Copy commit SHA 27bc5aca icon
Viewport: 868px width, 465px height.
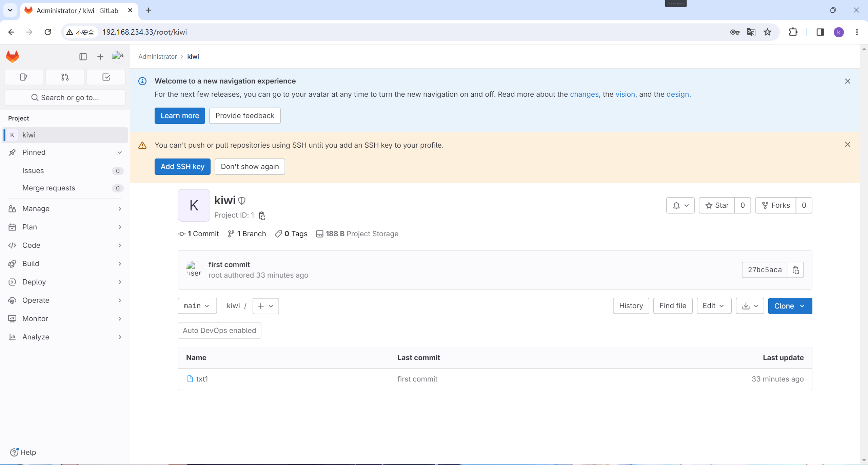(796, 270)
